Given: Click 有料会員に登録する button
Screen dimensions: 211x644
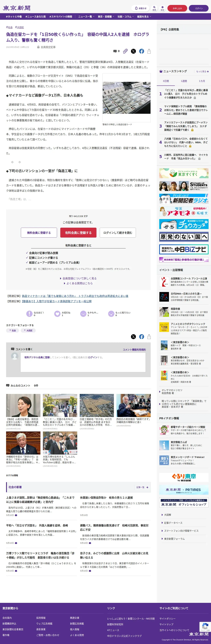Looking at the screenshot, I should pyautogui.click(x=78, y=232).
